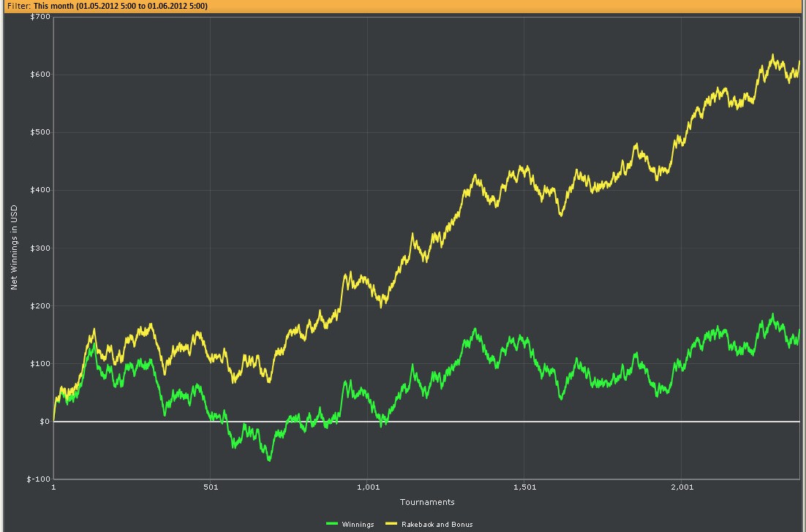The width and height of the screenshot is (806, 532).
Task: Click the 1,001 tick on the x-axis
Action: (368, 487)
